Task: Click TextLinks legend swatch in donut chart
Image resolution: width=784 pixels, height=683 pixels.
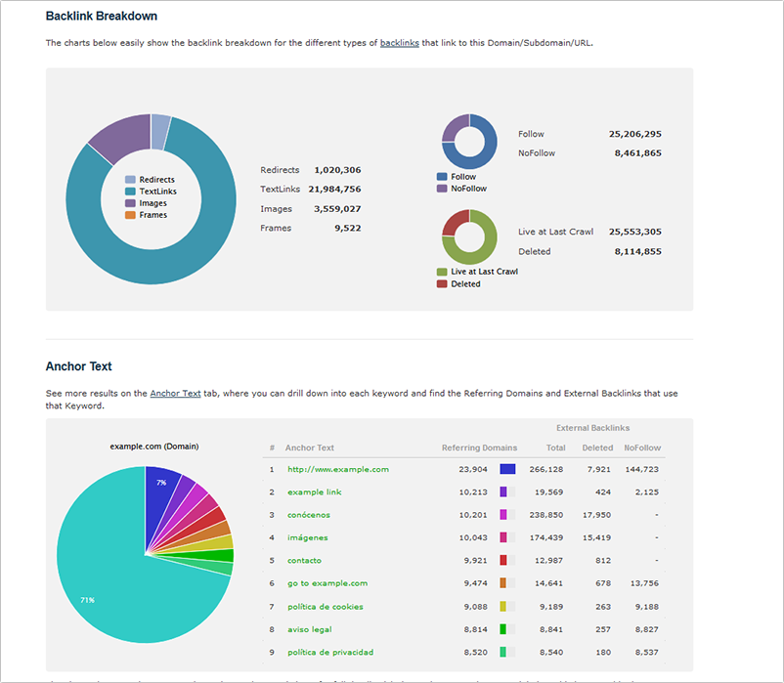Action: tap(130, 192)
